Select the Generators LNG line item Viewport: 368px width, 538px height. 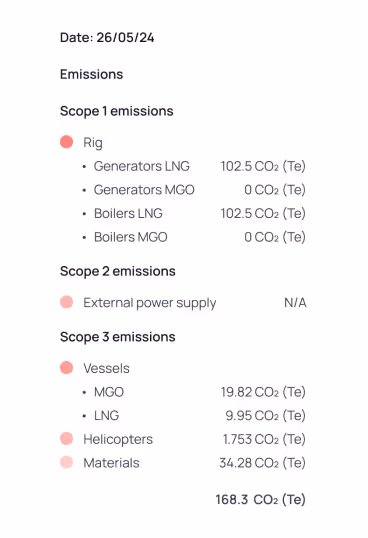point(142,166)
